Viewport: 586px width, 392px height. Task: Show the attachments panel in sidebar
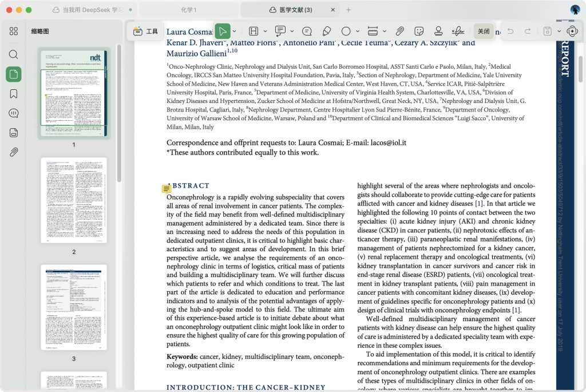[x=14, y=152]
